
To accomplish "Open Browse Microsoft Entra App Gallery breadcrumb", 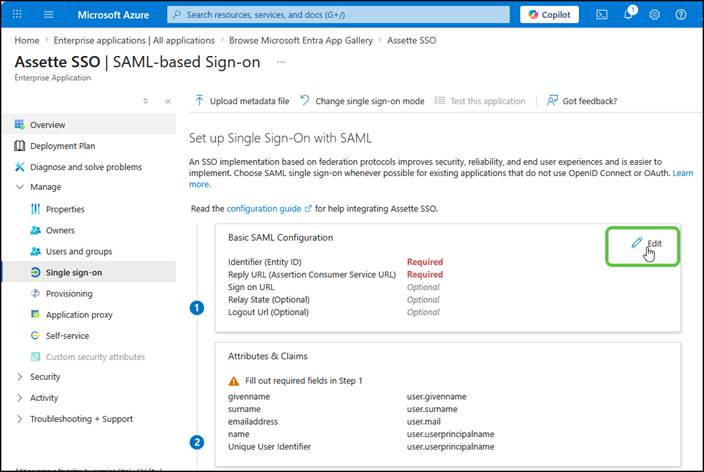I will click(x=301, y=40).
